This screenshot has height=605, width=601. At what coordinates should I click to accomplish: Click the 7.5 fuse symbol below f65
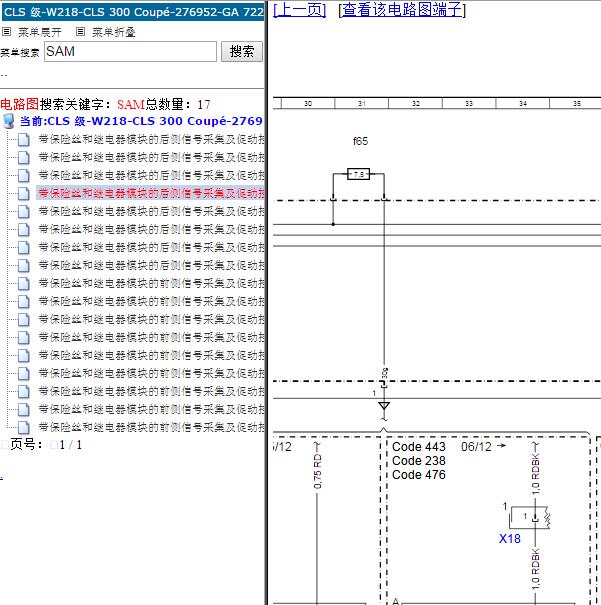pyautogui.click(x=358, y=174)
